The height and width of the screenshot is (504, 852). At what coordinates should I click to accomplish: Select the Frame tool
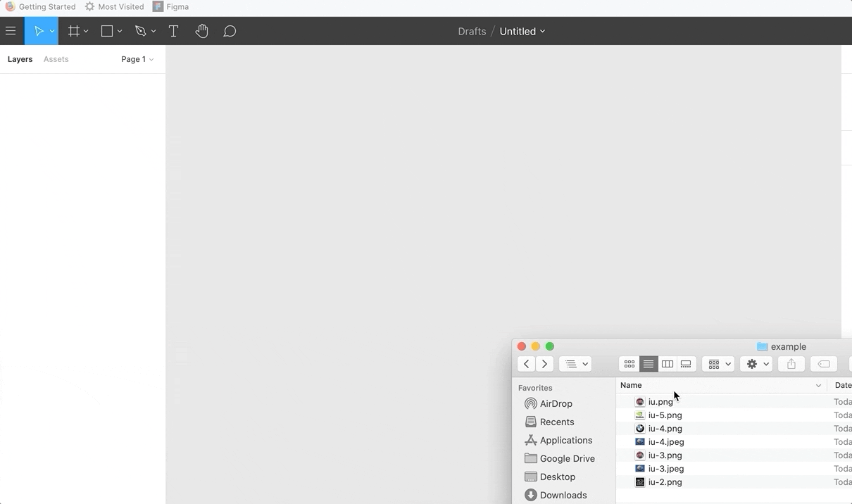(x=73, y=31)
